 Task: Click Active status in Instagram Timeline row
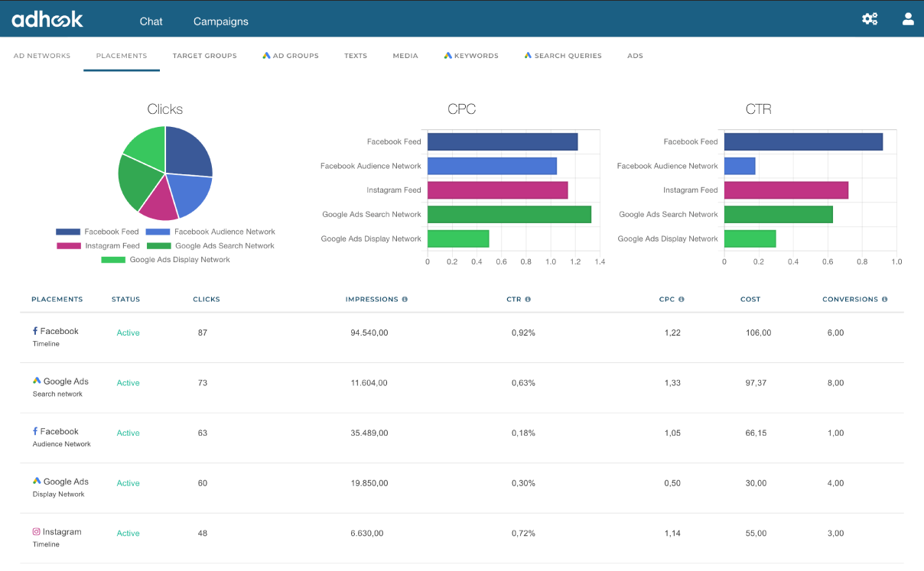[128, 534]
